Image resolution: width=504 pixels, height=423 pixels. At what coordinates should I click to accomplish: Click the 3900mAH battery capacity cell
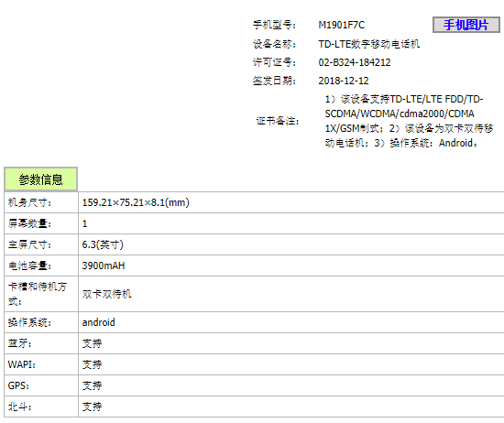tap(290, 266)
